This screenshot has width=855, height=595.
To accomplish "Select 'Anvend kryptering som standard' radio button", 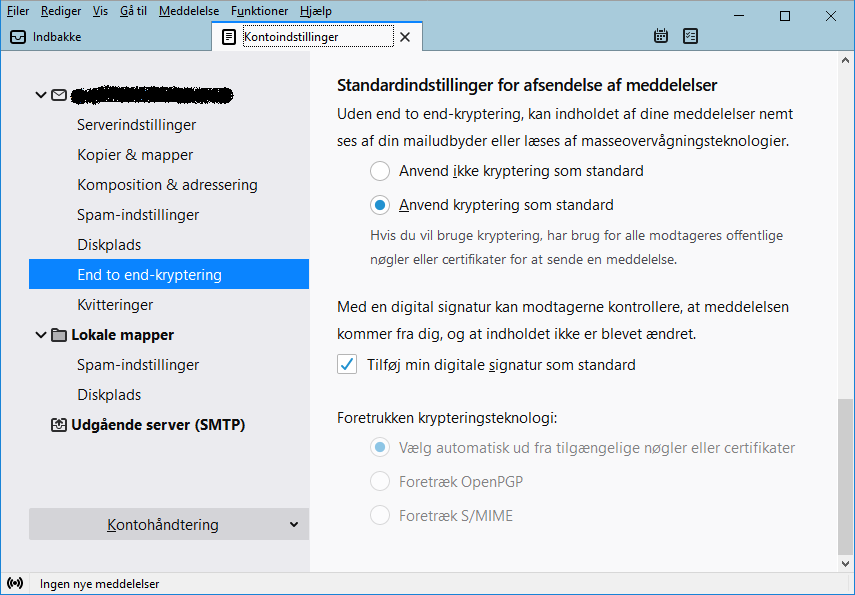I will (380, 205).
